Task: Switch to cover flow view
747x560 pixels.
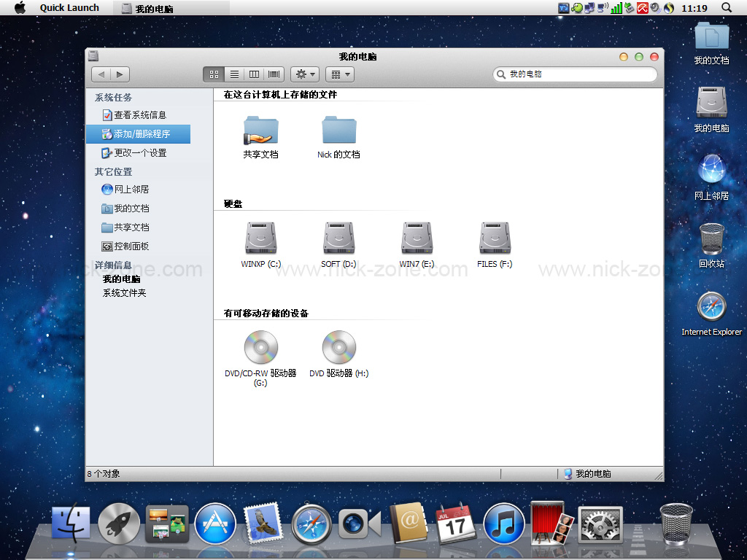Action: pyautogui.click(x=274, y=74)
